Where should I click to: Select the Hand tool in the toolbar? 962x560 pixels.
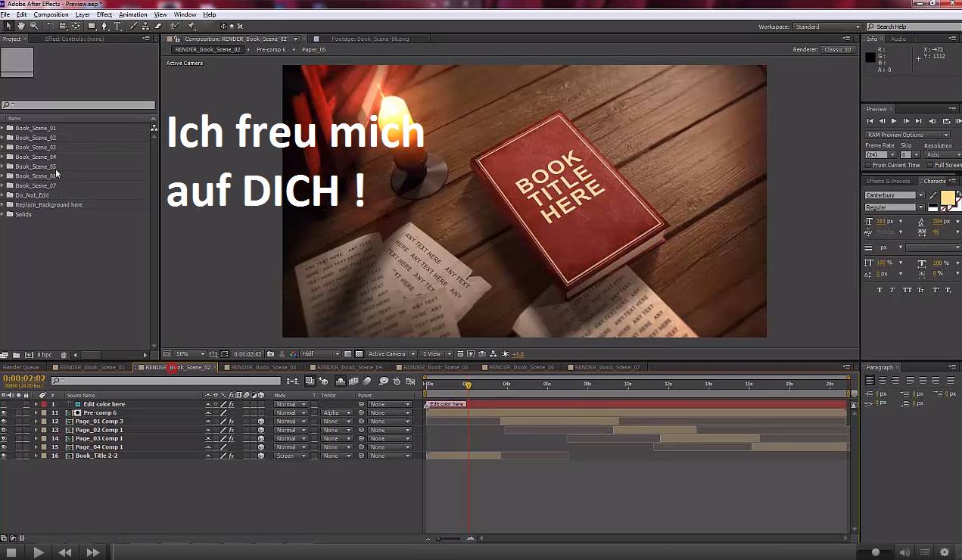(x=21, y=26)
